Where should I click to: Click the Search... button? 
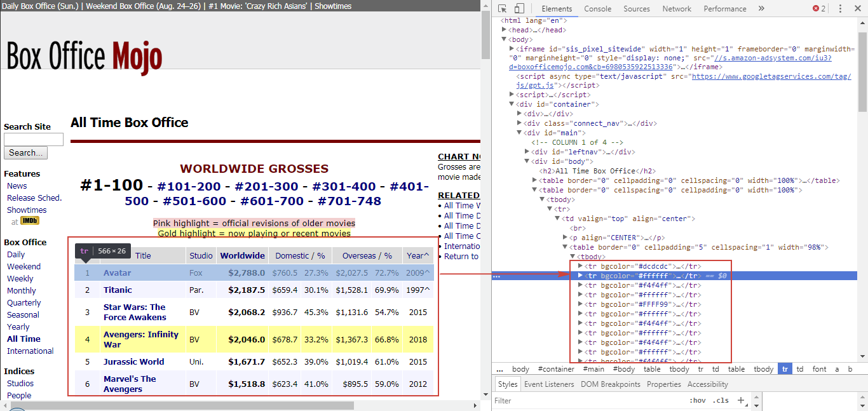tap(25, 153)
